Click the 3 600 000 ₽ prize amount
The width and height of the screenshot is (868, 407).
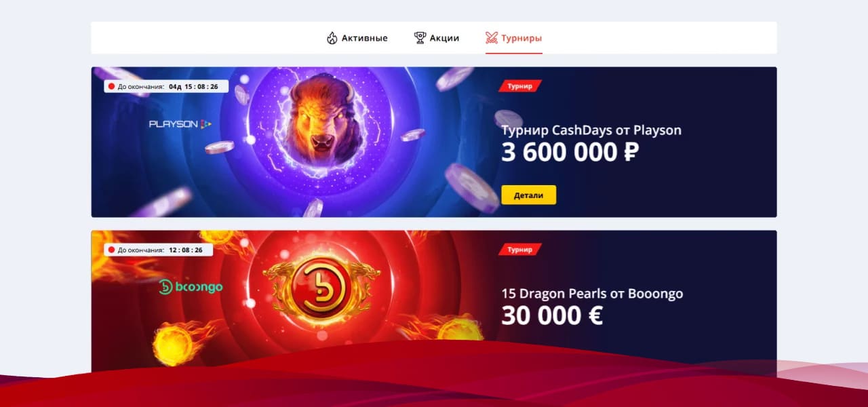[x=570, y=153]
